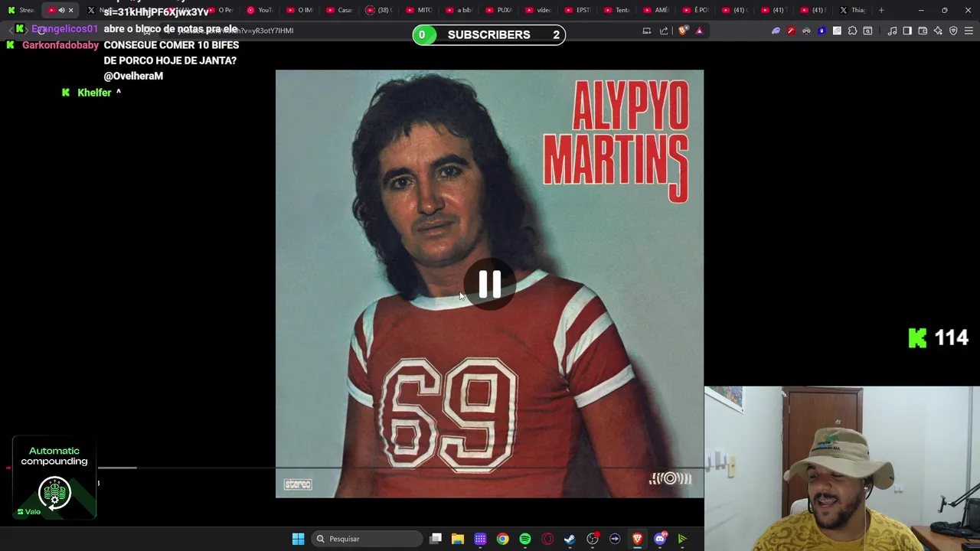Image resolution: width=980 pixels, height=551 pixels.
Task: Open the Brave VPN shield icon
Action: click(x=953, y=31)
